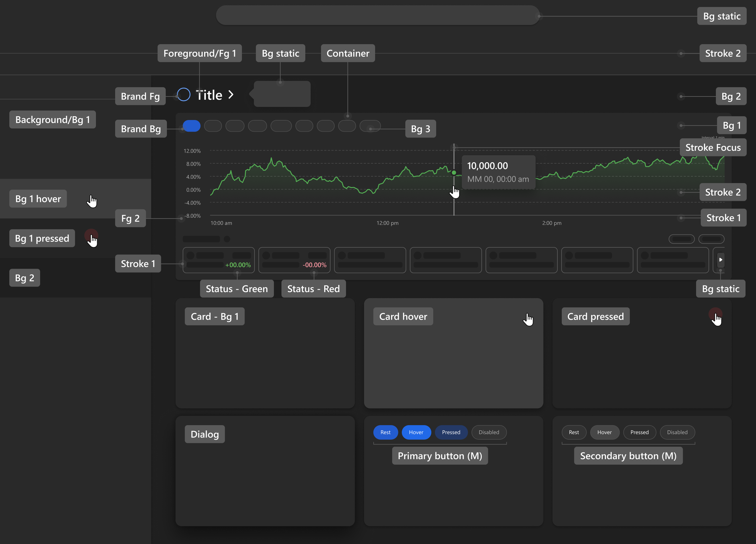Click the 'Status - Red' label

click(x=313, y=289)
